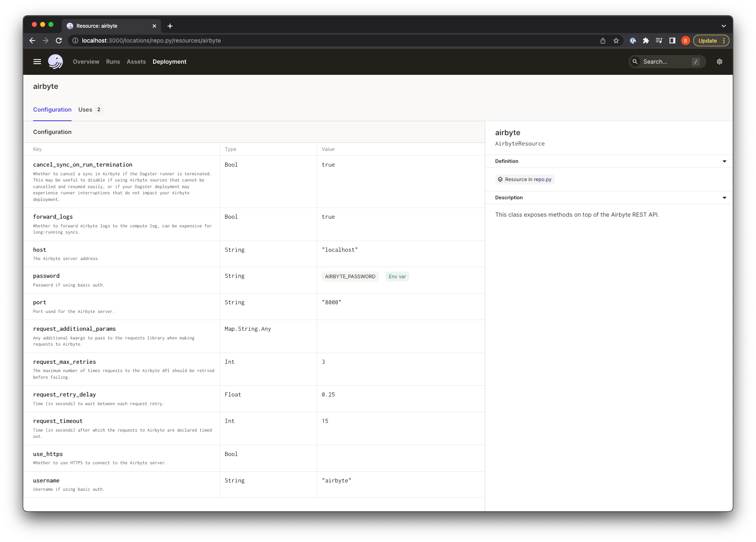Click the Value column header
The width and height of the screenshot is (756, 542).
click(328, 149)
